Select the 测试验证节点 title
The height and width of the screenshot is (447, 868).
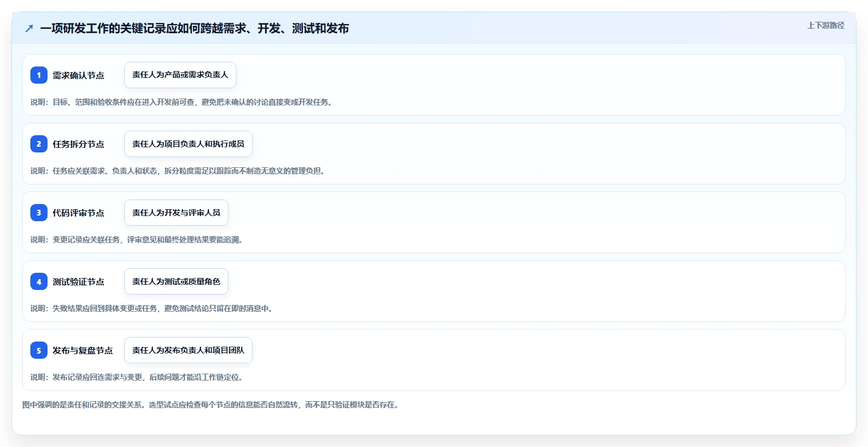click(78, 281)
